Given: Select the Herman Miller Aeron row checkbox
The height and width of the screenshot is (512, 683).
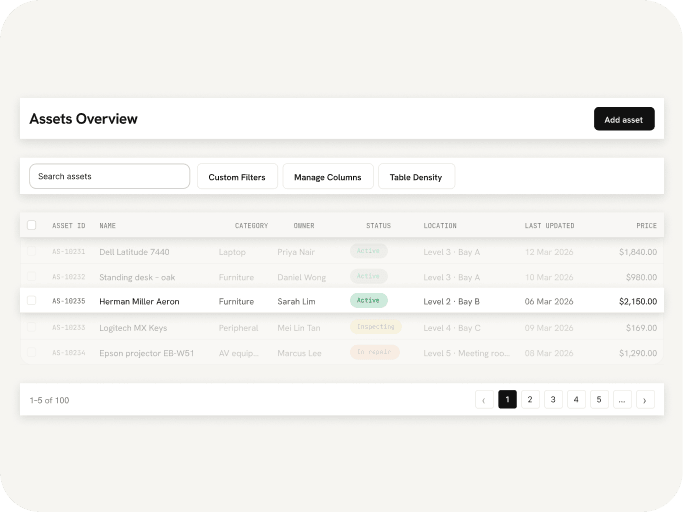Looking at the screenshot, I should coord(31,301).
